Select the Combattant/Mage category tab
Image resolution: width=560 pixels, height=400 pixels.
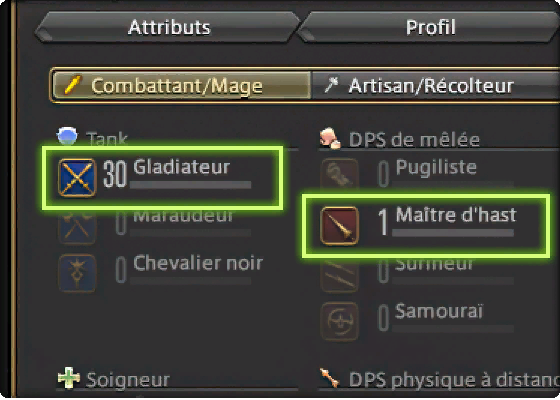tap(180, 85)
